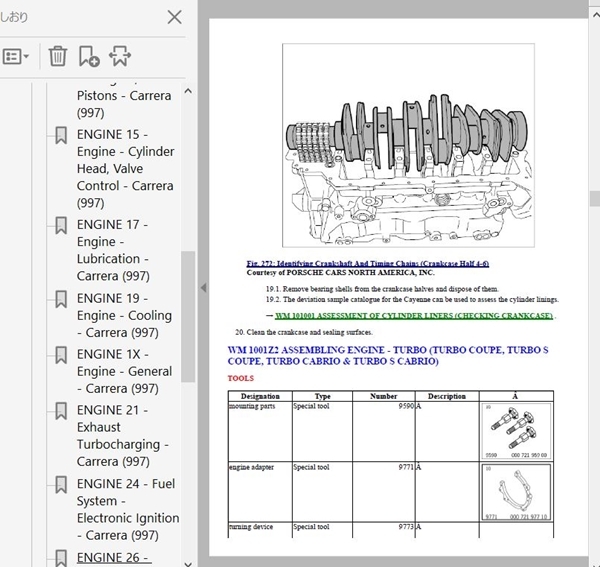Open the WM 101001 Assessment of Cylinder Liners link
The image size is (600, 567).
414,316
